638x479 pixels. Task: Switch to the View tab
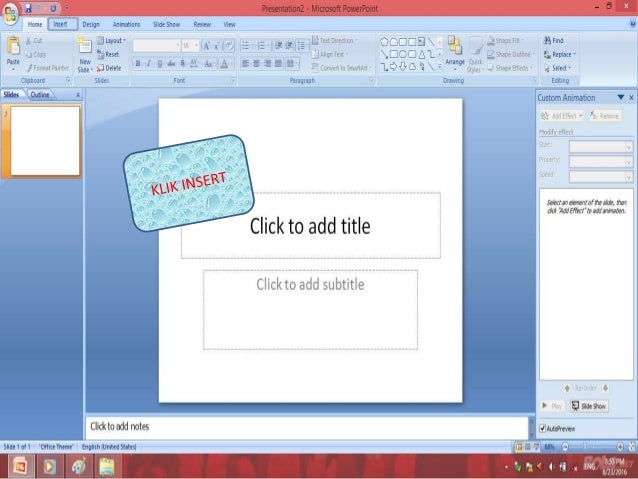point(229,24)
